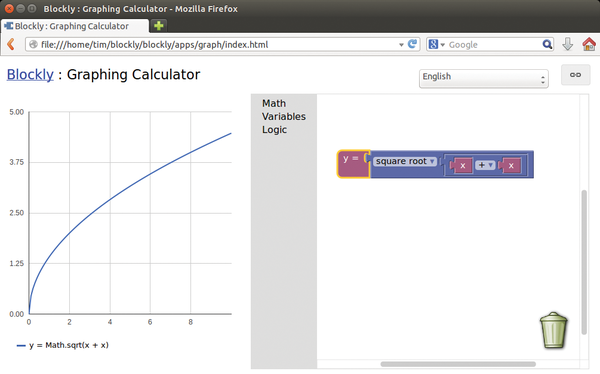
Task: Click the site identity globe icon
Action: pyautogui.click(x=33, y=44)
